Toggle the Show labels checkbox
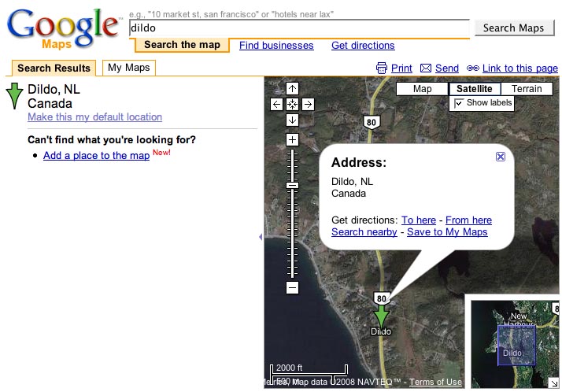This screenshot has height=392, width=562. pos(458,103)
